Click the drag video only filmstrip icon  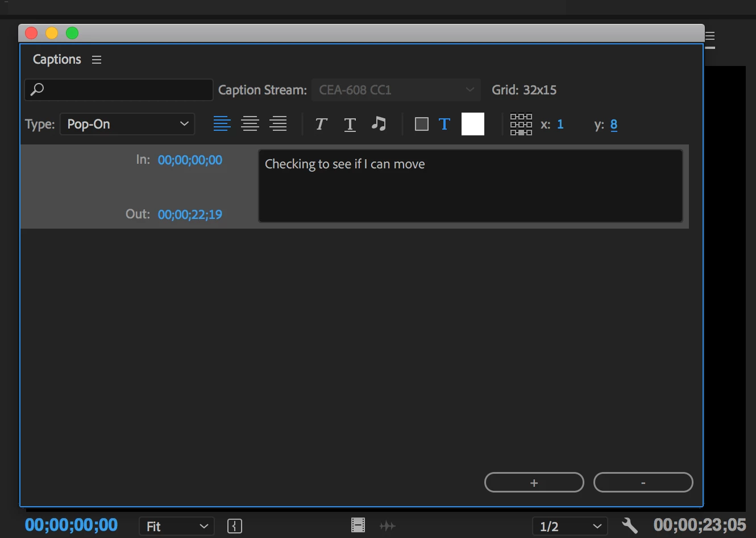click(x=358, y=525)
